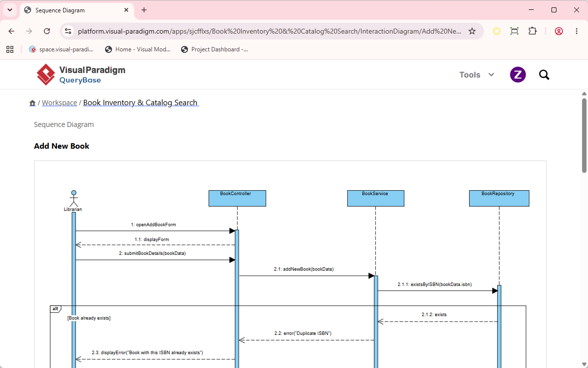Maximize the browser window
The image size is (588, 368).
tap(554, 10)
